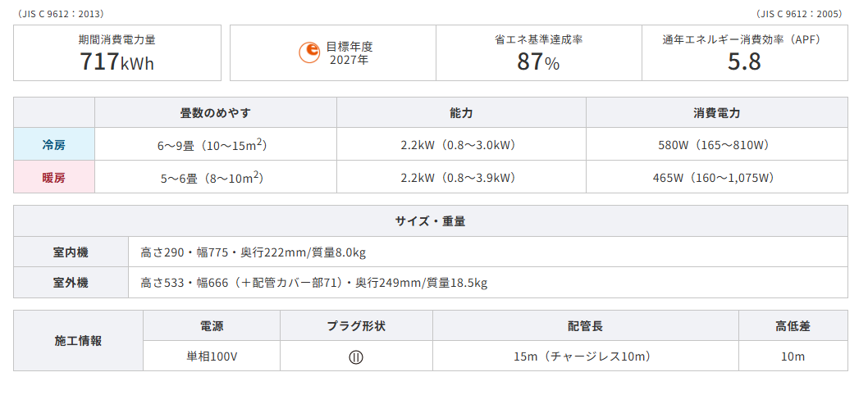Select the 冷房 row header
Image resolution: width=868 pixels, height=395 pixels.
[53, 145]
